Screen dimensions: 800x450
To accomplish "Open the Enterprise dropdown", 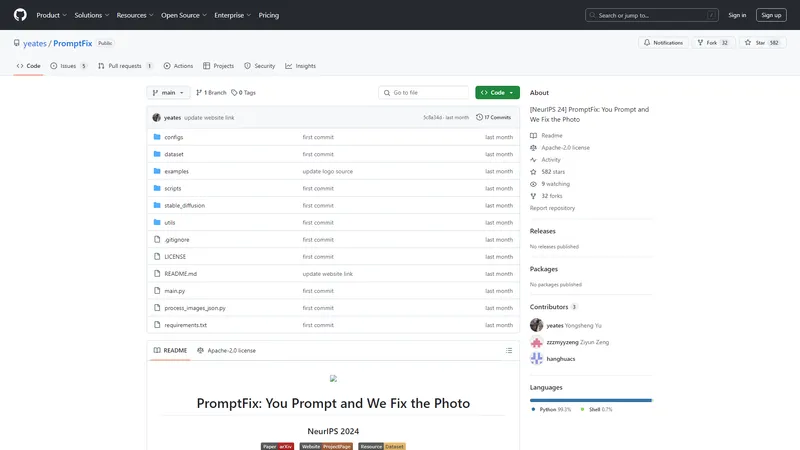I will point(232,15).
